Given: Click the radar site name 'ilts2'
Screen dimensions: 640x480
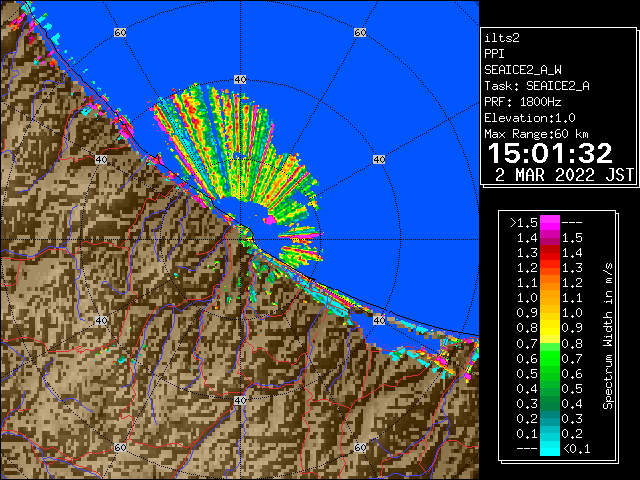Looking at the screenshot, I should [502, 38].
